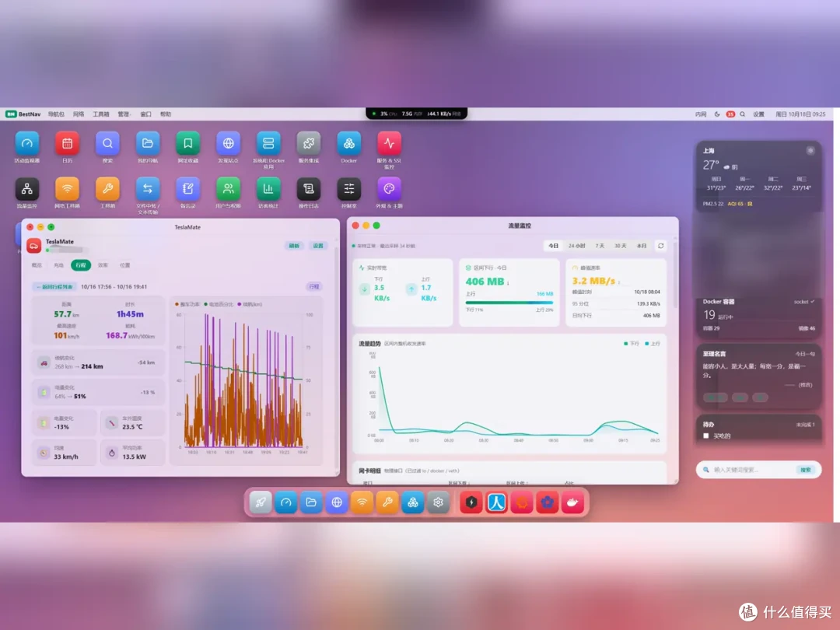
Task: Open the 网络 menu in the top menu bar
Action: 79,114
